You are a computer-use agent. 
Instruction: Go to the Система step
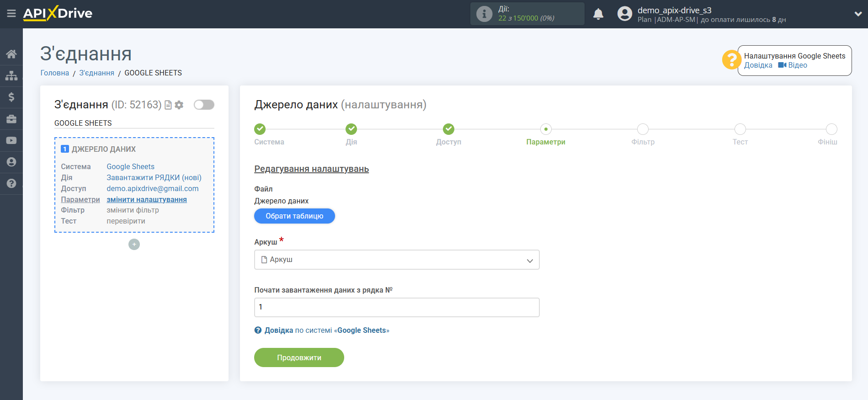pyautogui.click(x=260, y=129)
